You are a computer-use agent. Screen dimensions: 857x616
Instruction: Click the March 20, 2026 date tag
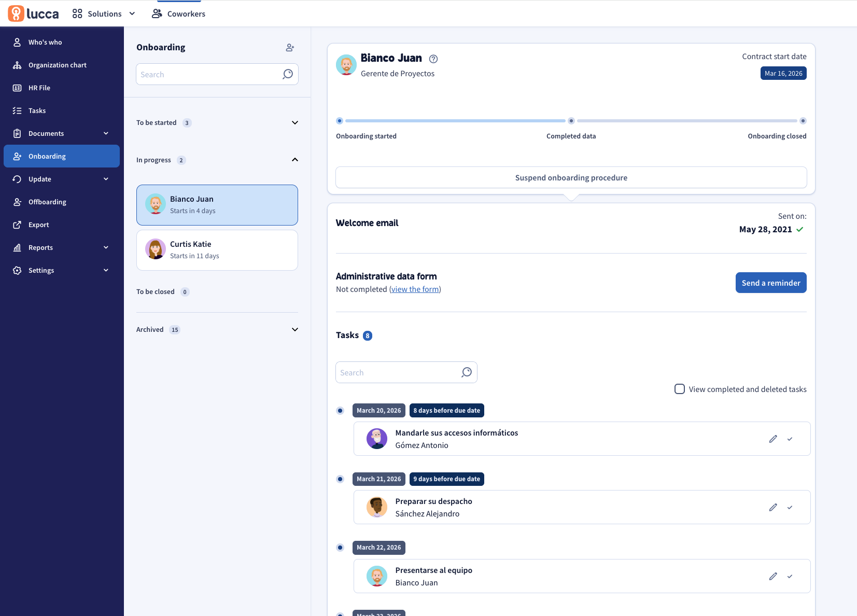click(x=379, y=411)
